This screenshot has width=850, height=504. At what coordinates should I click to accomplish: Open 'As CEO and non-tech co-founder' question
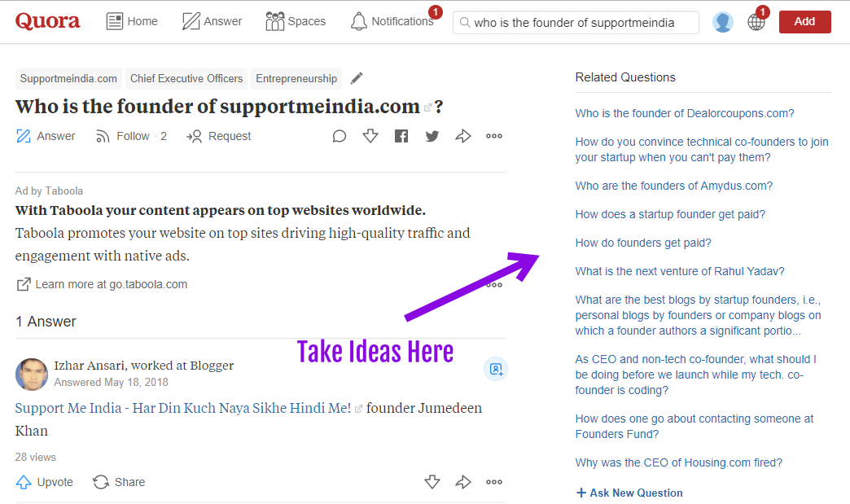pyautogui.click(x=696, y=375)
